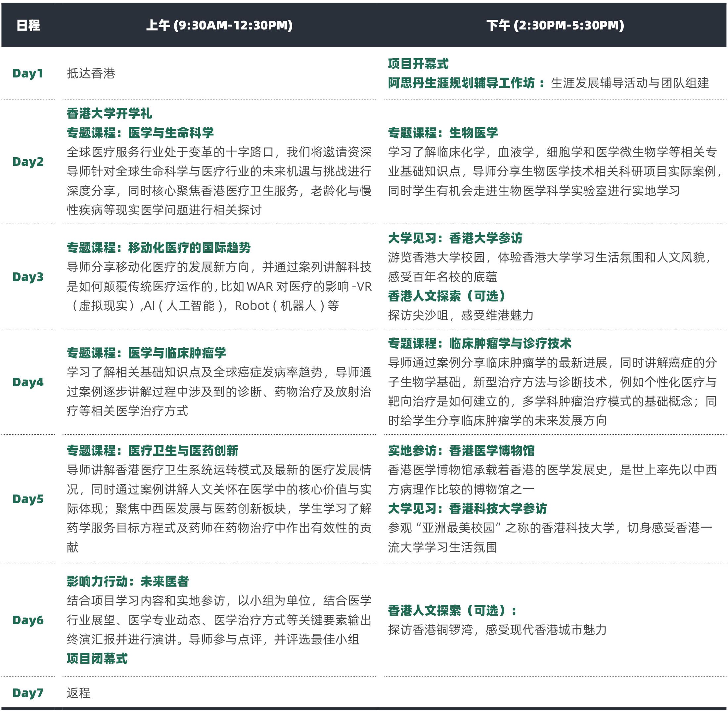728x711 pixels.
Task: Click the 上午 (9:30AM-12:30PM) header
Action: click(219, 25)
